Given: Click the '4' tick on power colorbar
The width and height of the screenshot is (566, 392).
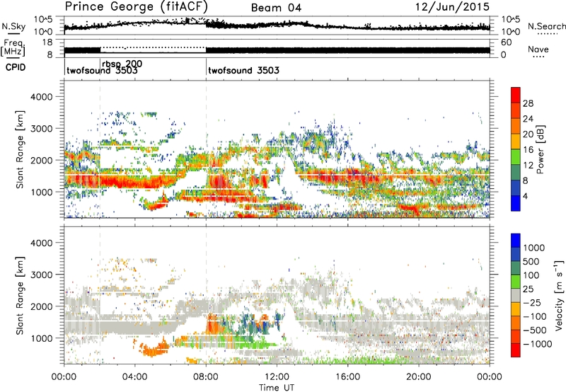Looking at the screenshot, I should tap(525, 196).
